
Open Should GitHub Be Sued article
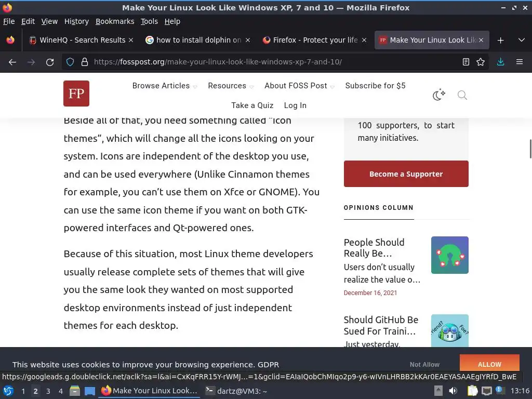tap(381, 325)
